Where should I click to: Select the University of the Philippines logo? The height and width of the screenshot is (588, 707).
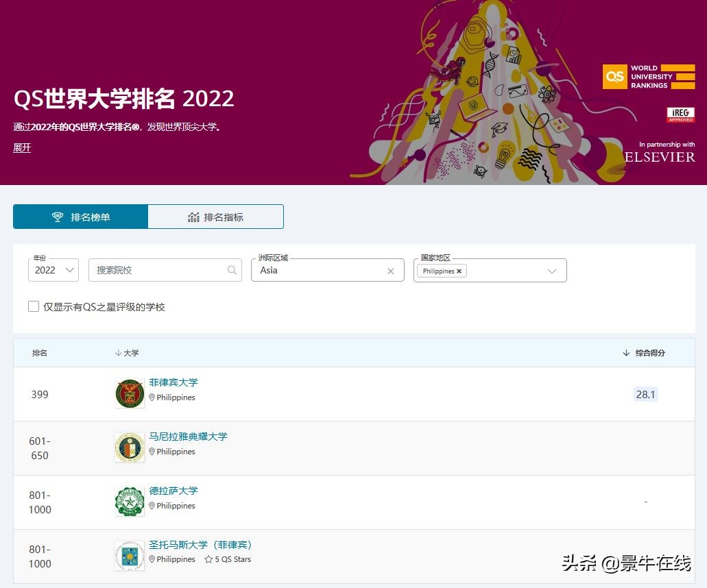click(130, 393)
